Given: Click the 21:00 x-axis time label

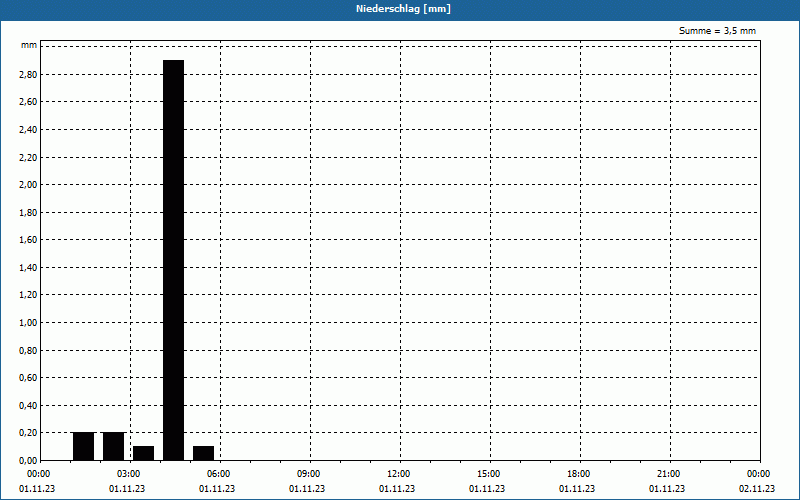Looking at the screenshot, I should click(668, 474).
